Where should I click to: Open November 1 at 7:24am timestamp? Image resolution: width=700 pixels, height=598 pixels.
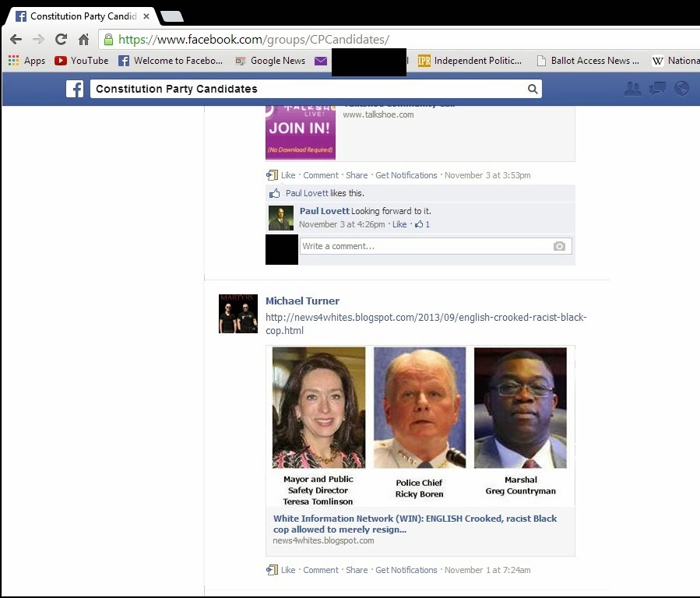487,570
